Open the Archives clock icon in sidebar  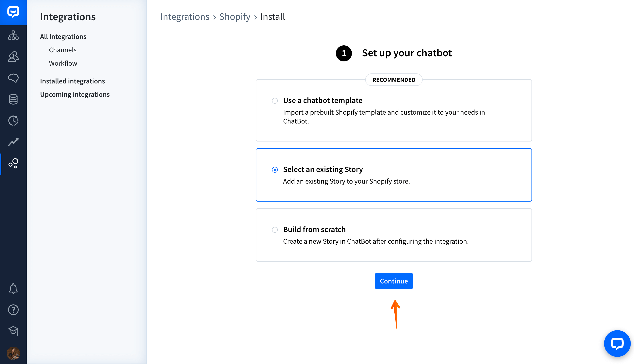(13, 121)
